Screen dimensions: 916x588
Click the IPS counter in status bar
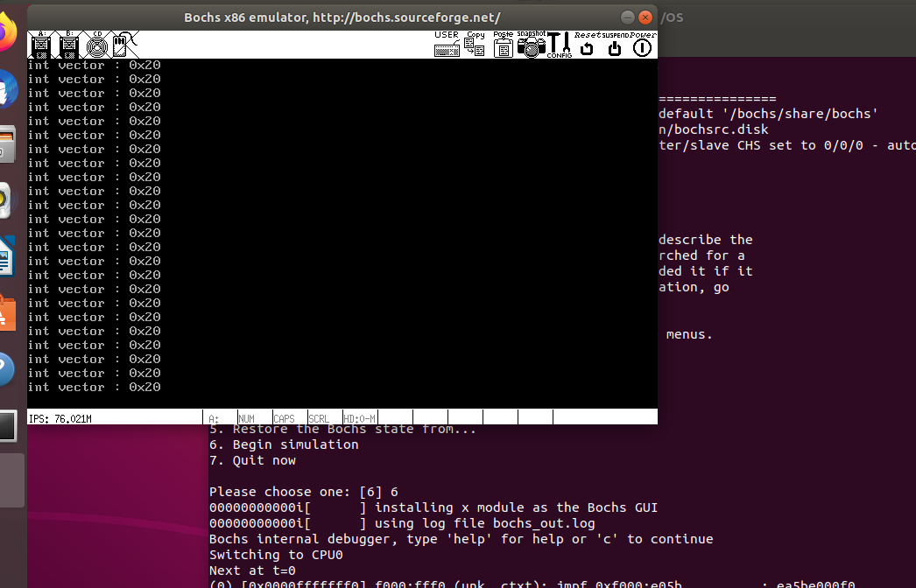(x=60, y=418)
